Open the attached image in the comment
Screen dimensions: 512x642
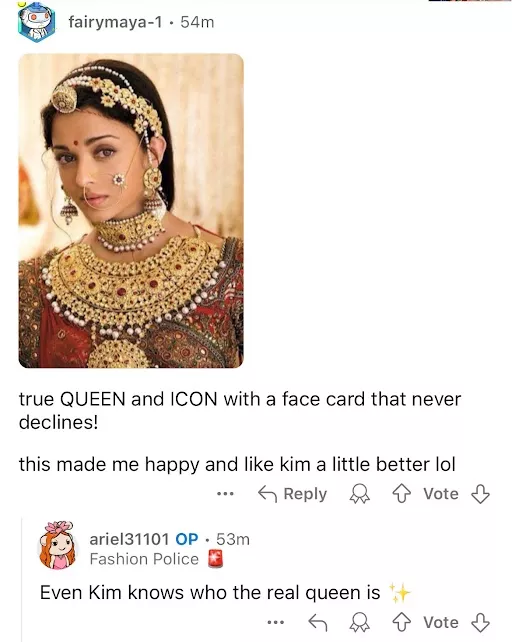[x=131, y=210]
